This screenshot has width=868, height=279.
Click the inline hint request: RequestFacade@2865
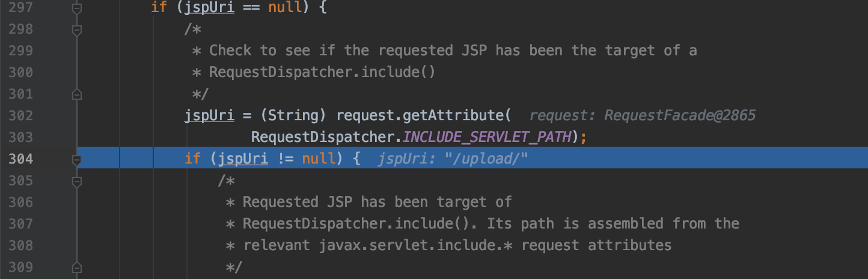tap(642, 115)
